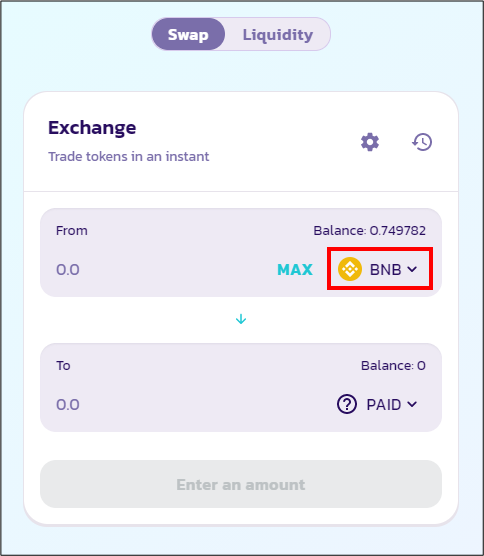484x556 pixels.
Task: Select the Swap tab
Action: pos(188,34)
